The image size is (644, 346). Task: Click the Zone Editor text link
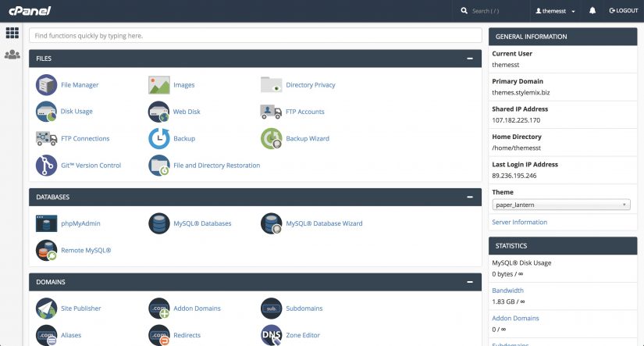point(303,335)
